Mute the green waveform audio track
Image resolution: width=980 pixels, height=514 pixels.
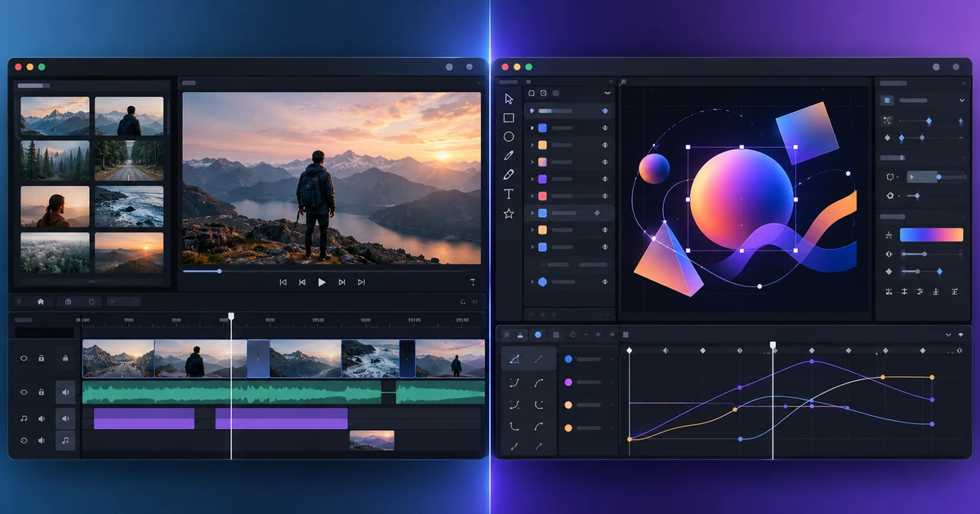point(65,392)
